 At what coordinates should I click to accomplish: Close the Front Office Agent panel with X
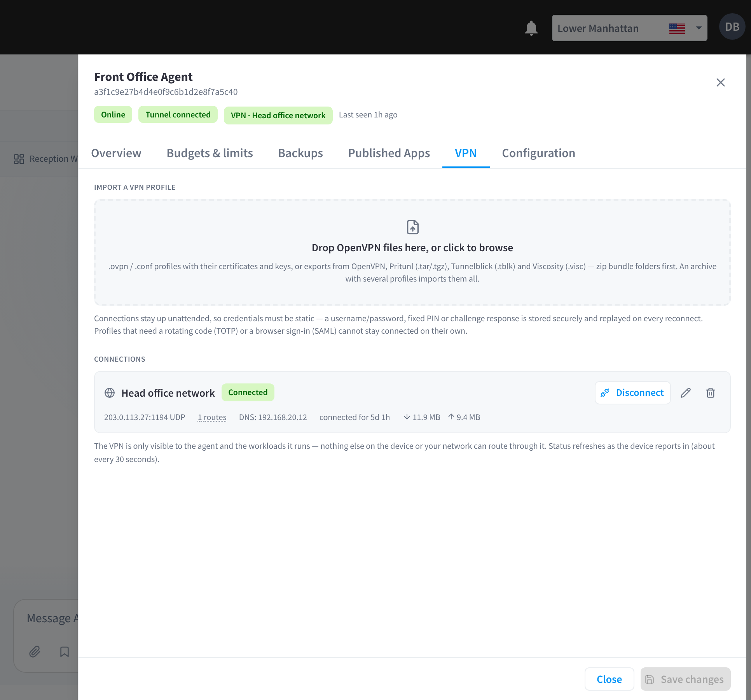click(720, 82)
